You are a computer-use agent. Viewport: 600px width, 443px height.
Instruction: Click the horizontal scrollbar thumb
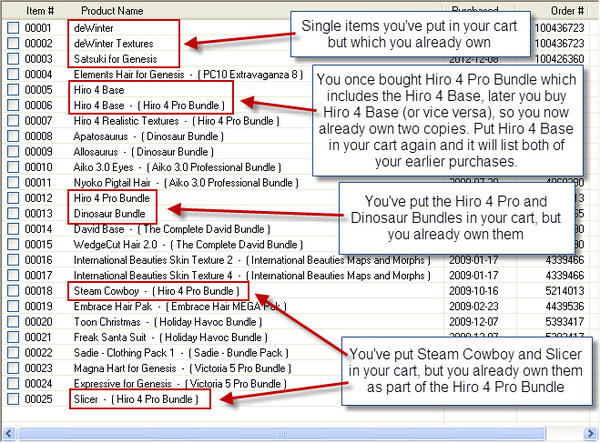click(x=282, y=434)
